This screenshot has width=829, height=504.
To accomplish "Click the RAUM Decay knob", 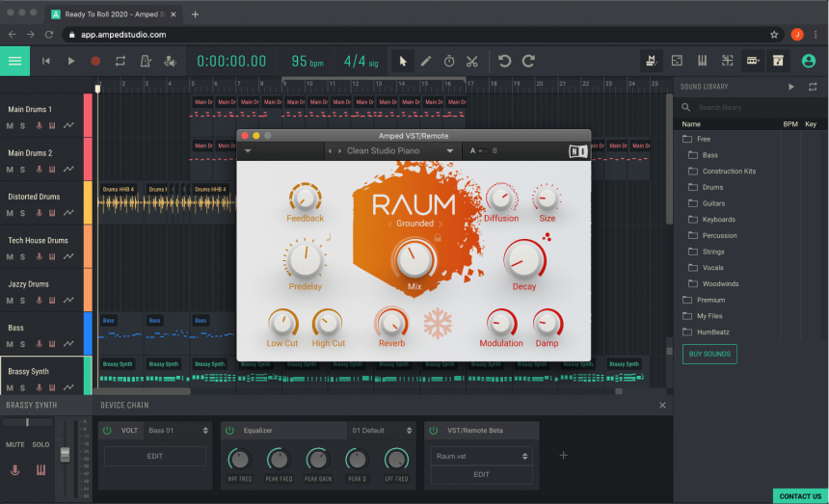I will click(x=524, y=260).
